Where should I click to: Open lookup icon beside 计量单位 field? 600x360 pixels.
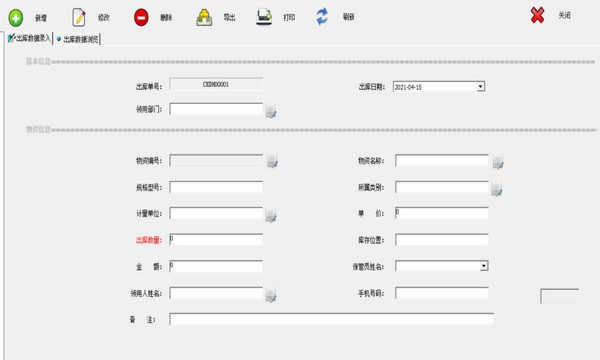[x=271, y=215]
